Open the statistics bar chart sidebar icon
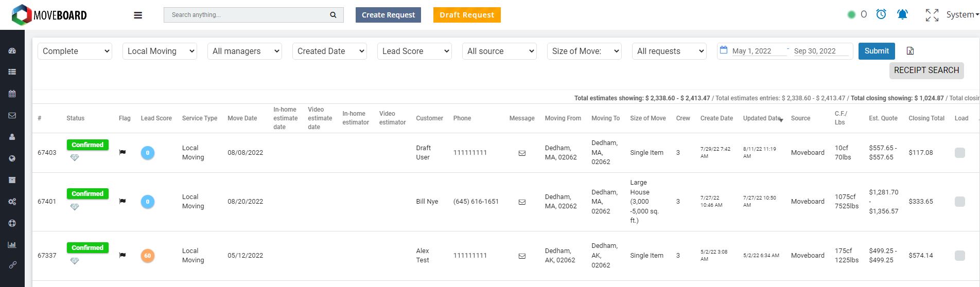Screen dimensions: 980x287 click(12, 245)
